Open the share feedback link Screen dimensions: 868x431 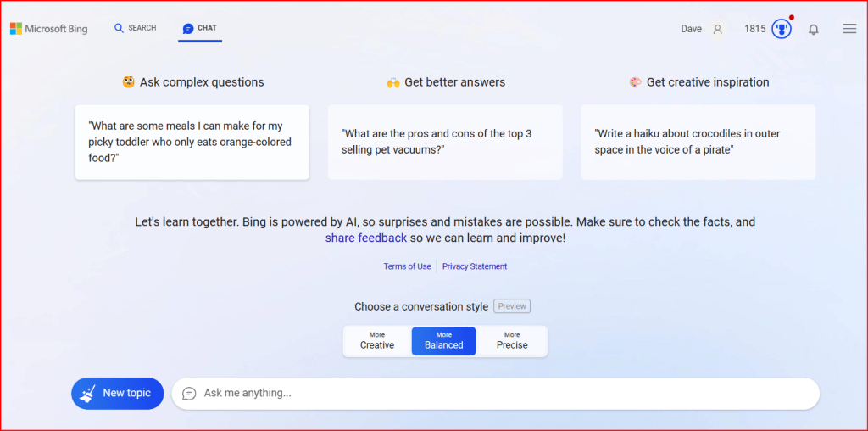(x=365, y=238)
